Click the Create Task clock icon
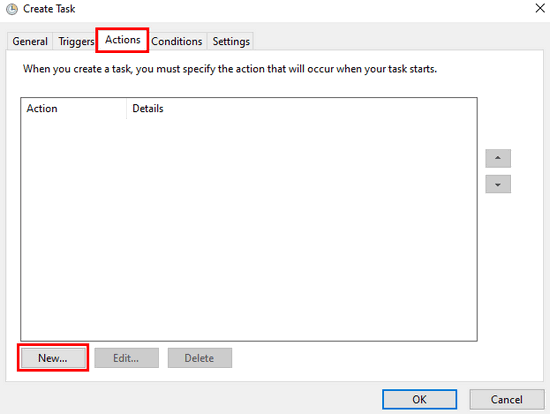This screenshot has height=414, width=550. point(12,9)
